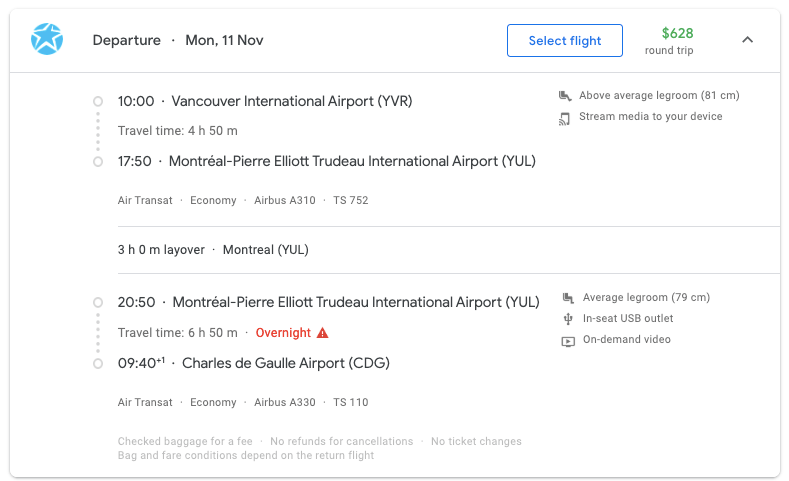Collapse the flight details chevron
Viewport: 789px width, 481px height.
[x=748, y=40]
